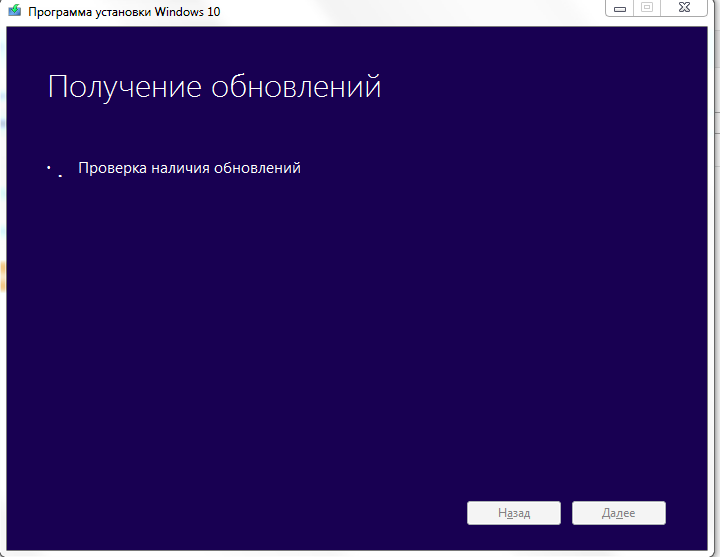Click the loading spinner dots beside status text
The height and width of the screenshot is (557, 720).
click(55, 171)
